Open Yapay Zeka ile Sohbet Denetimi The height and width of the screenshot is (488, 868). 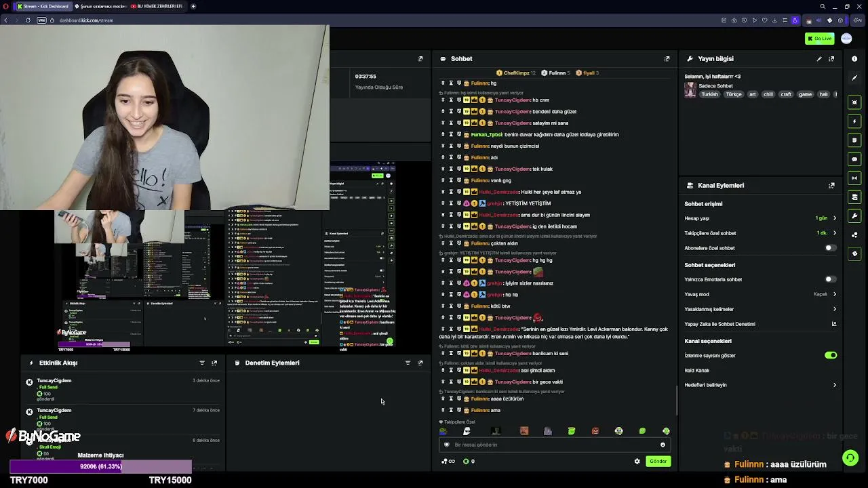pos(760,324)
